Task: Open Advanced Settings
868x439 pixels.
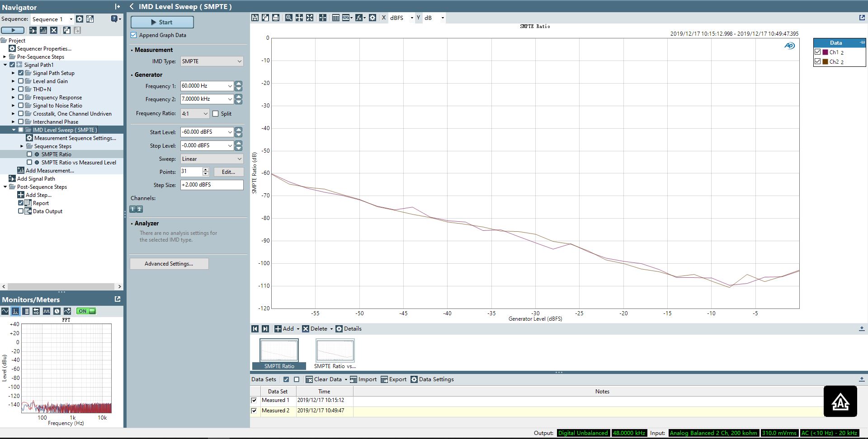Action: [169, 264]
